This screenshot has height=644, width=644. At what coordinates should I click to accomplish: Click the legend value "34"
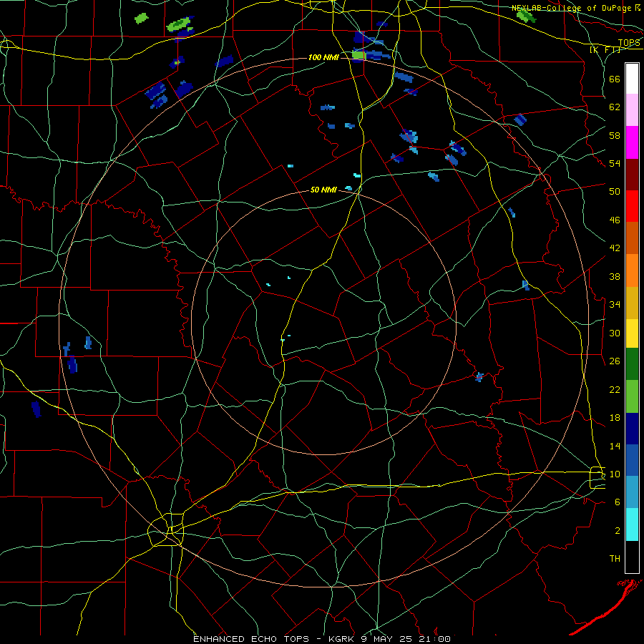click(x=615, y=305)
